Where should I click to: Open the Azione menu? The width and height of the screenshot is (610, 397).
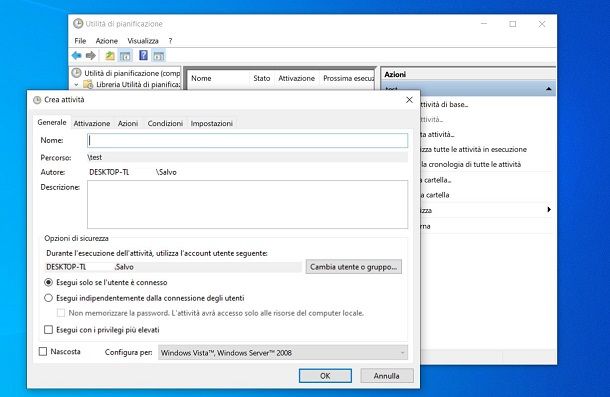(x=107, y=41)
